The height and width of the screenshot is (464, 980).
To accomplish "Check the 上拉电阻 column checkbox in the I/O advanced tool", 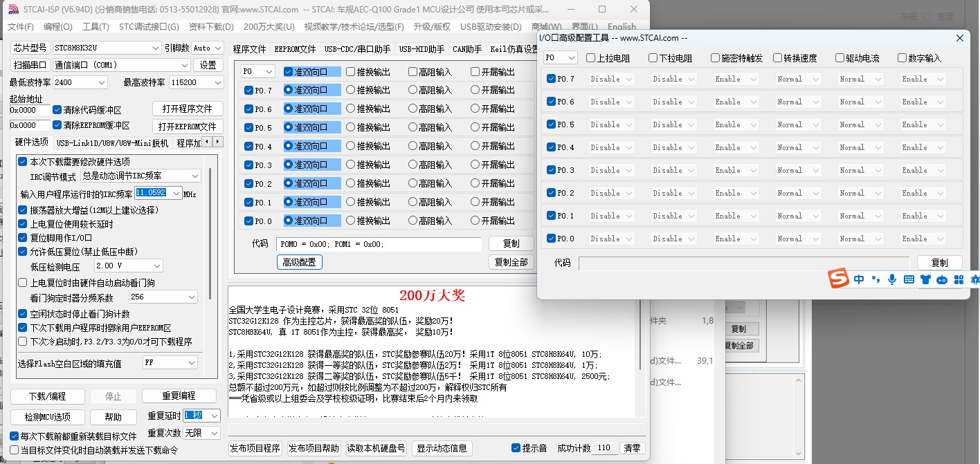I will [591, 58].
